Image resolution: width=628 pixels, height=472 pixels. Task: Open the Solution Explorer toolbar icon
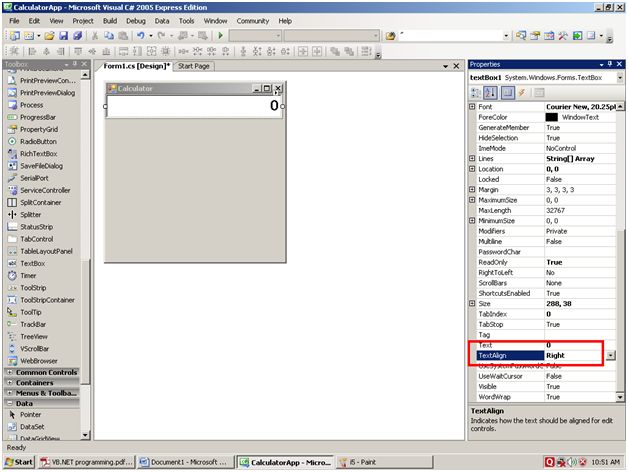521,36
